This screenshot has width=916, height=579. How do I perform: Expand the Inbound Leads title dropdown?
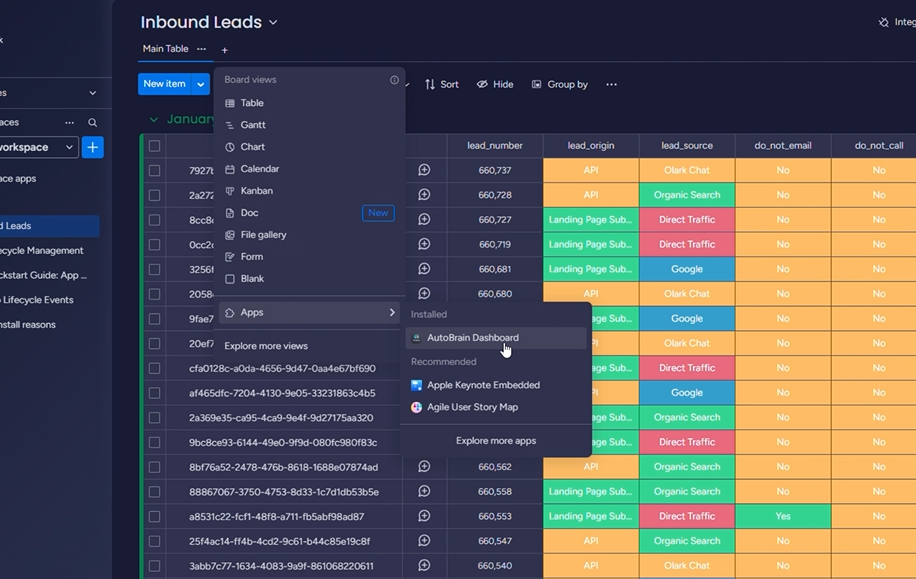(x=273, y=23)
